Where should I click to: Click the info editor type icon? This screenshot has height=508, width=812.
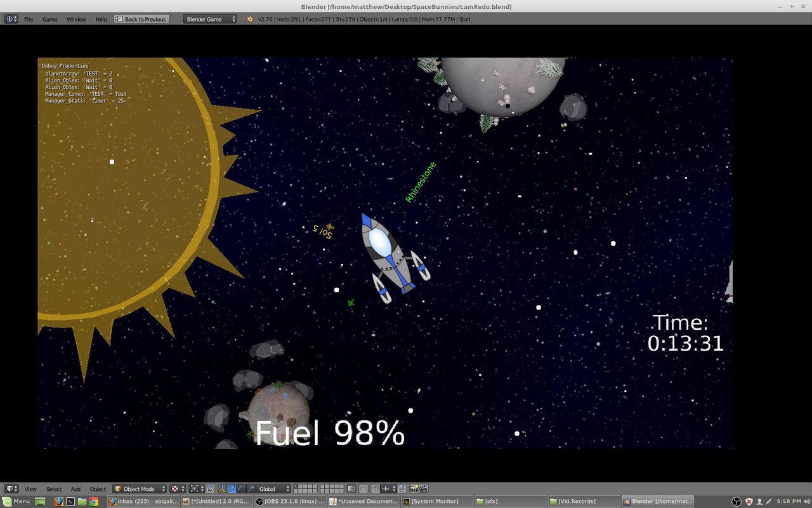click(x=11, y=19)
